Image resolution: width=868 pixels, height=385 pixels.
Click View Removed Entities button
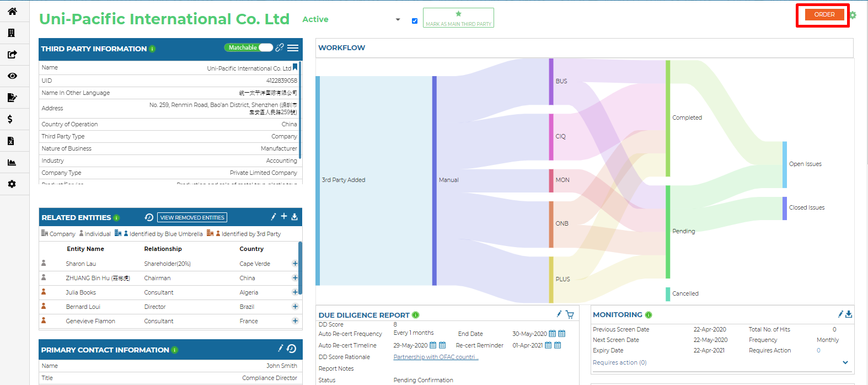[x=192, y=218]
